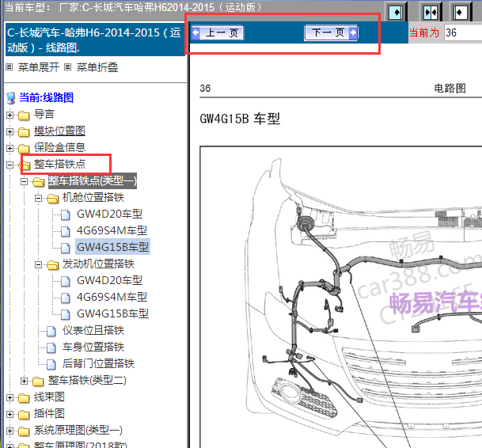Open the 线束图 tree item
482x448 pixels.
pyautogui.click(x=49, y=397)
